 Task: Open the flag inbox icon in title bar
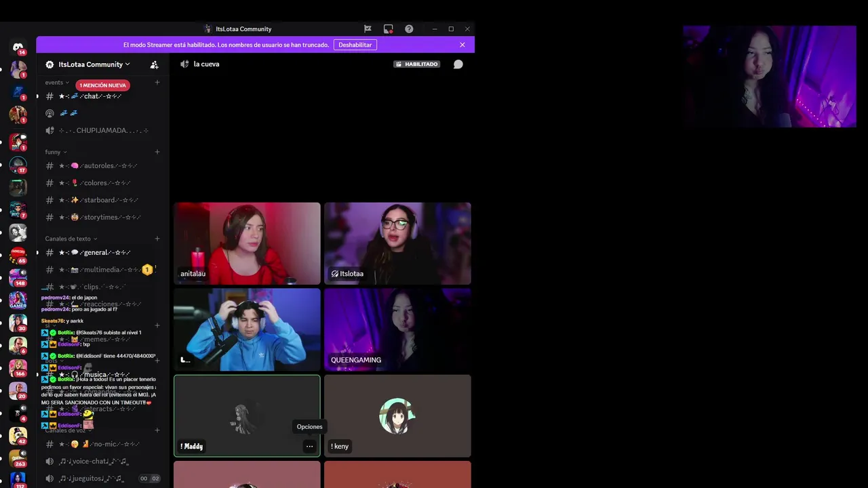pos(368,29)
